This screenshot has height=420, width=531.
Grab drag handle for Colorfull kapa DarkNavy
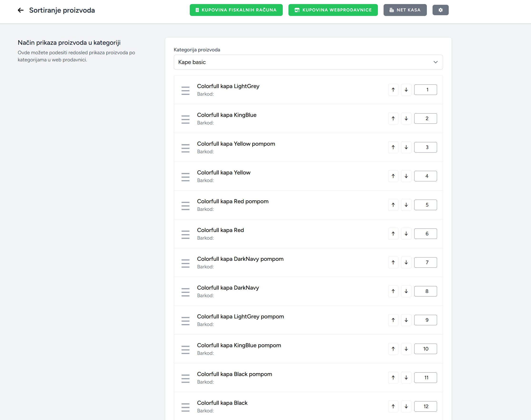tap(185, 292)
